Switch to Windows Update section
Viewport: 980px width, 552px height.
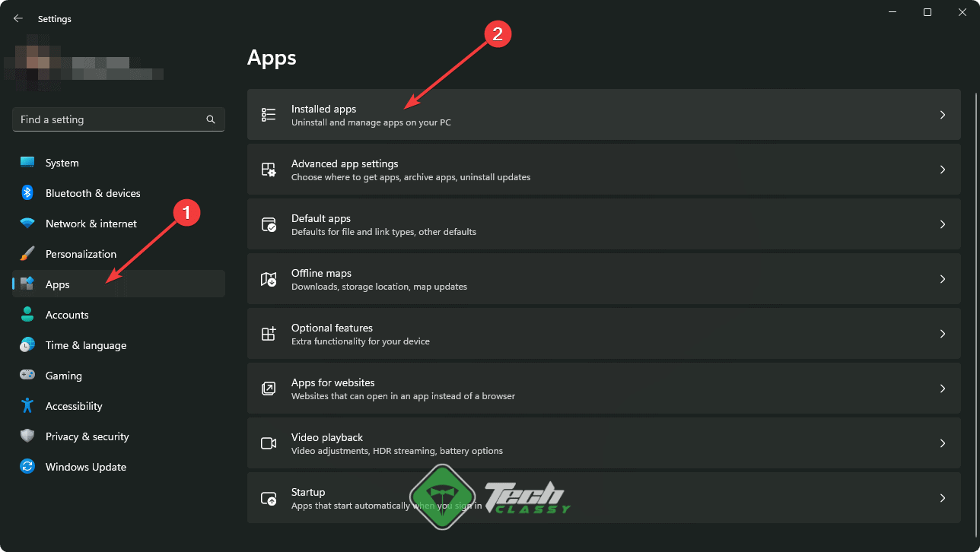85,466
